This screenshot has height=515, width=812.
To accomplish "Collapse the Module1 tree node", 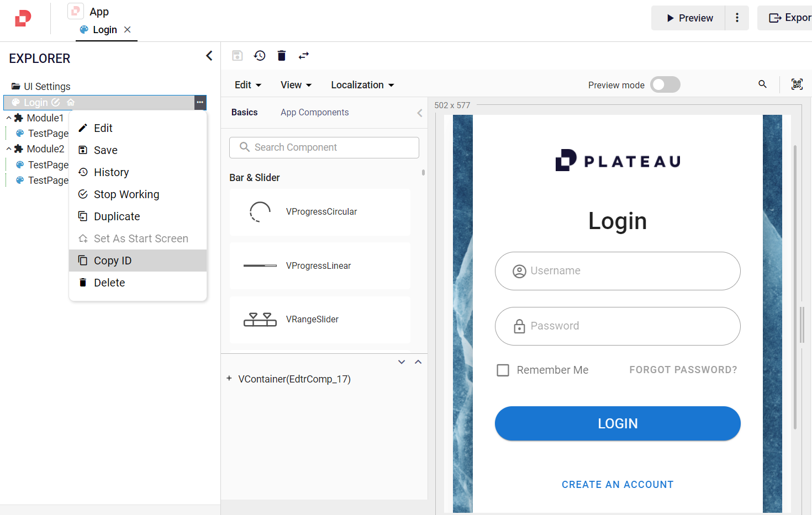I will [x=9, y=118].
